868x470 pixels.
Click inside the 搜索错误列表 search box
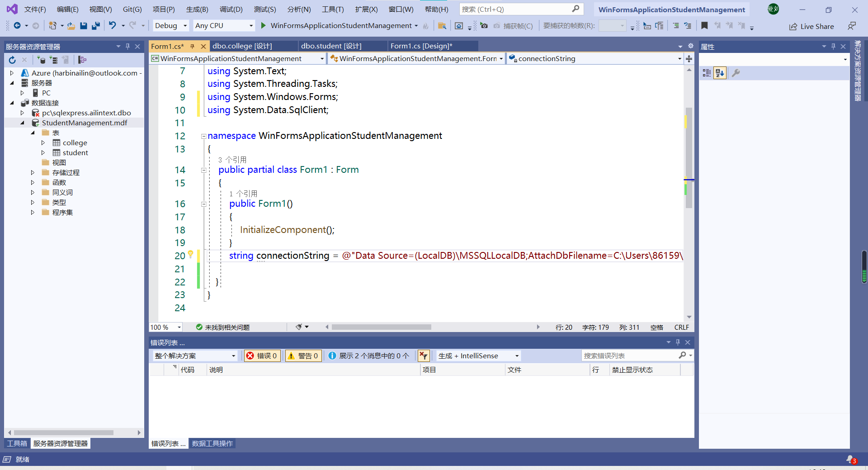click(x=633, y=355)
